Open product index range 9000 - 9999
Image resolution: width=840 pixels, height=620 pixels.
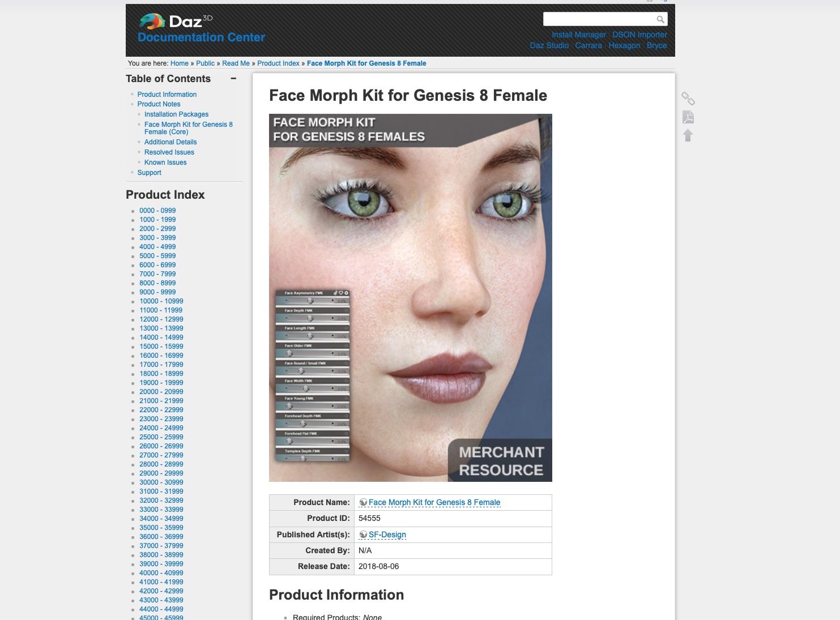(x=157, y=292)
